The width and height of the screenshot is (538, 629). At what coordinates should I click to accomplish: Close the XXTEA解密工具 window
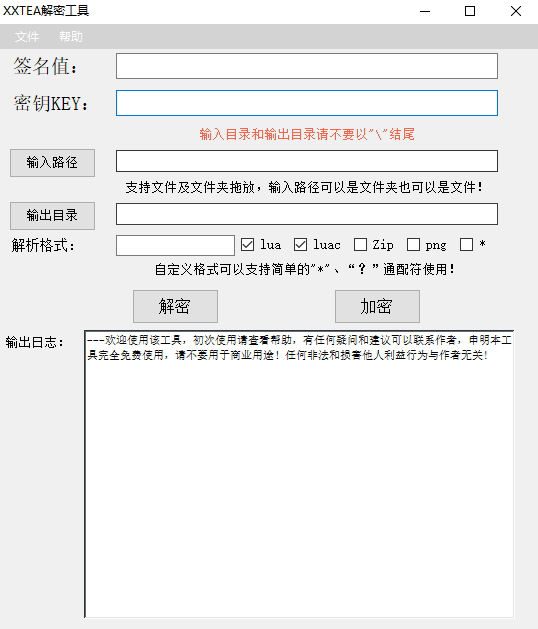[516, 11]
